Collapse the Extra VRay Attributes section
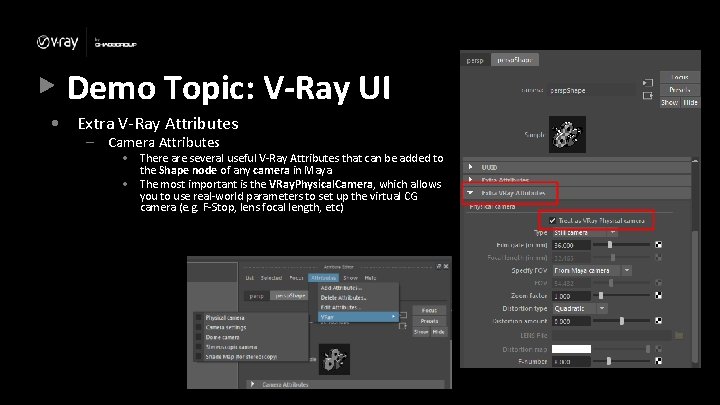Viewport: 720px width, 405px height. 470,193
